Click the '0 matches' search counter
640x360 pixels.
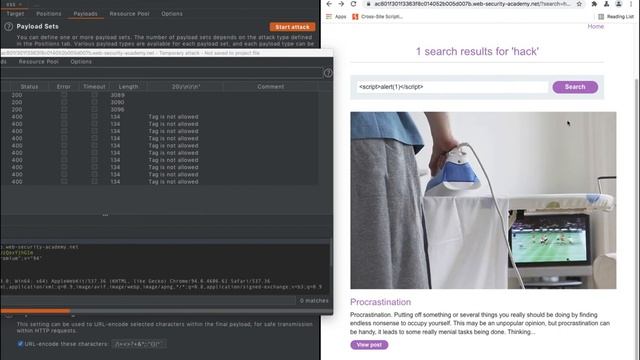[314, 301]
